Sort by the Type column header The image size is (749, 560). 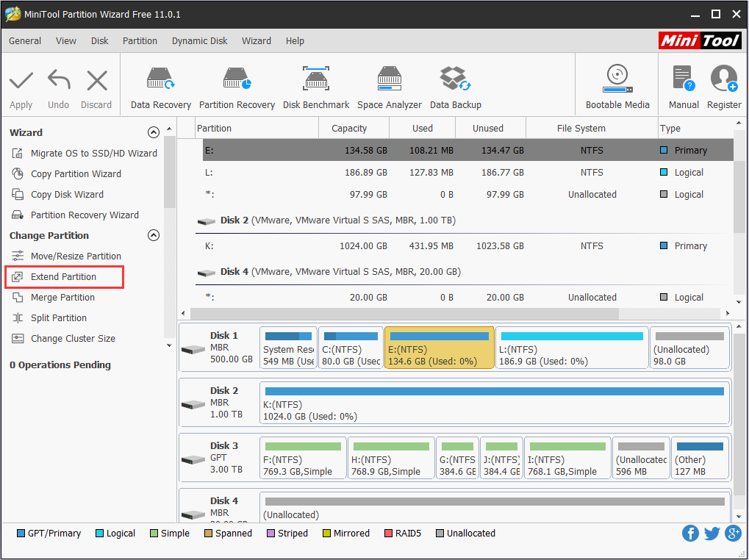click(695, 128)
